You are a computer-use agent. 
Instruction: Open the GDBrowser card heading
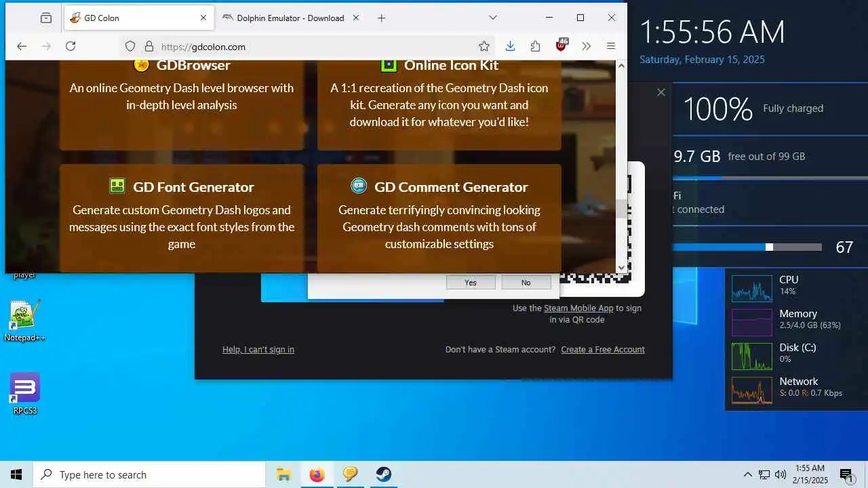pos(193,65)
